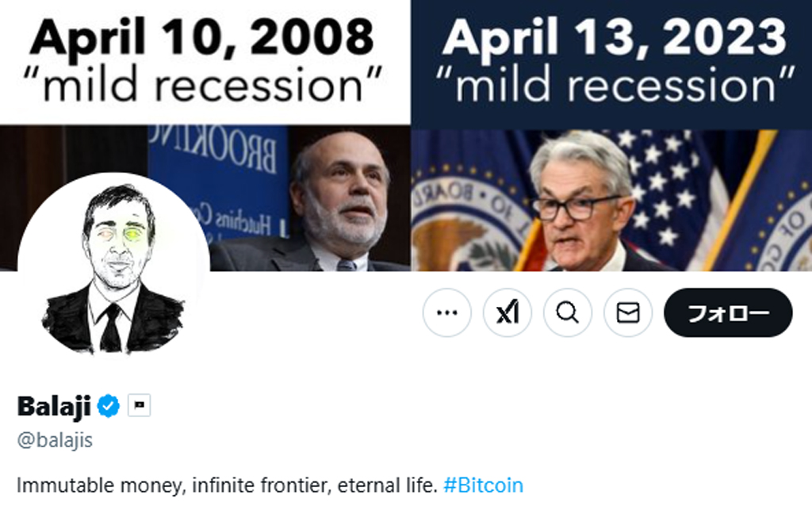Send a message via envelope icon
The width and height of the screenshot is (812, 506).
pos(628,313)
